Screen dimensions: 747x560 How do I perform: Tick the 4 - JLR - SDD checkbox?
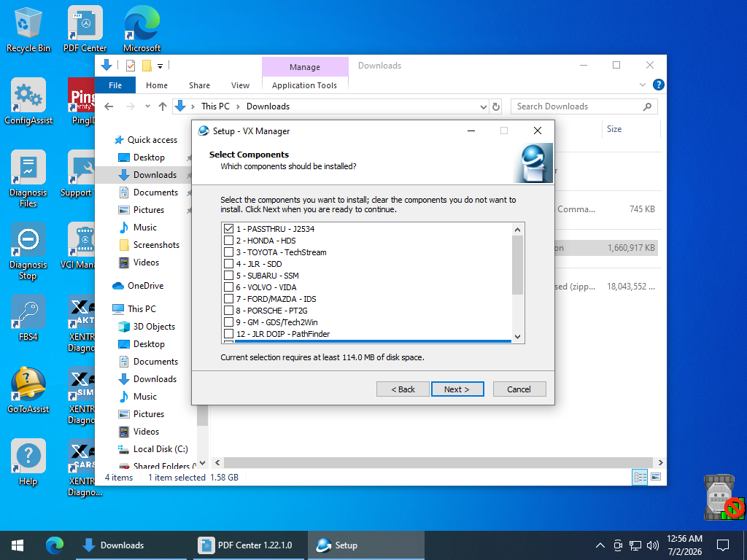(228, 264)
